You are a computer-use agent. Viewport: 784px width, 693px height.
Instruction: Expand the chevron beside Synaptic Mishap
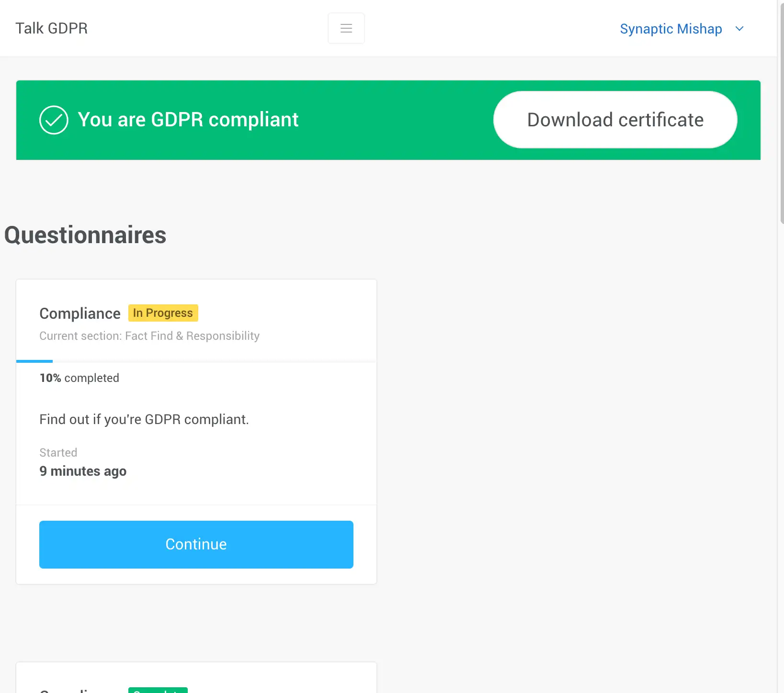coord(739,29)
